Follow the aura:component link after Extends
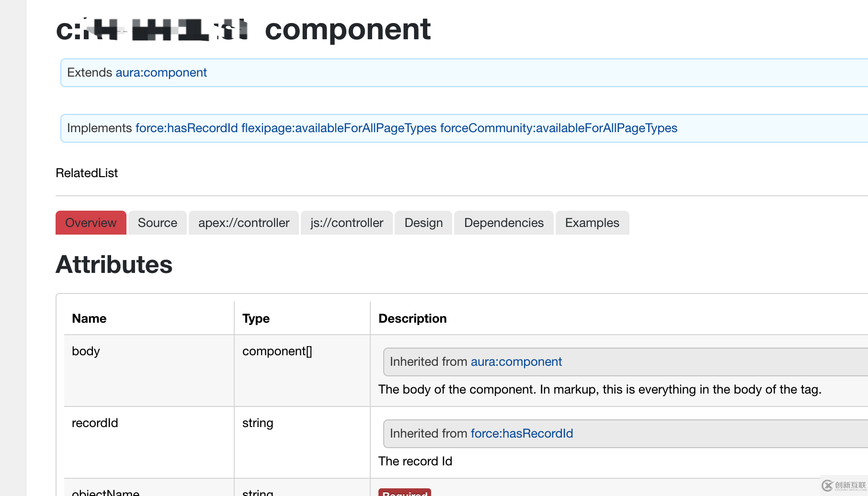868x496 pixels. tap(161, 72)
